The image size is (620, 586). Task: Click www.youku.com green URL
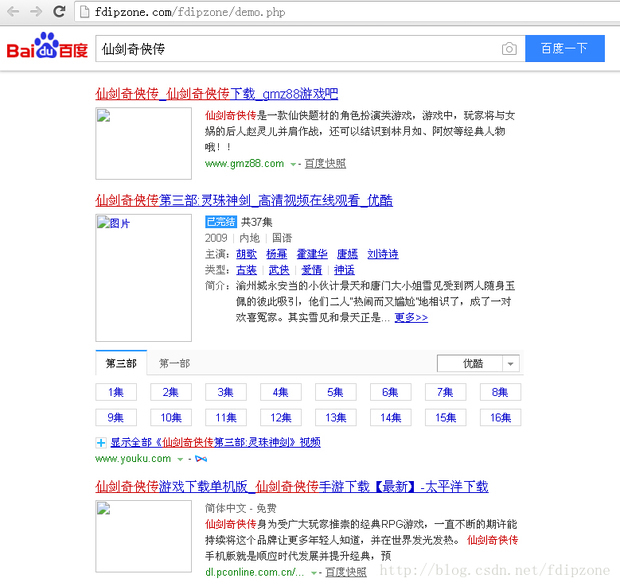click(133, 459)
